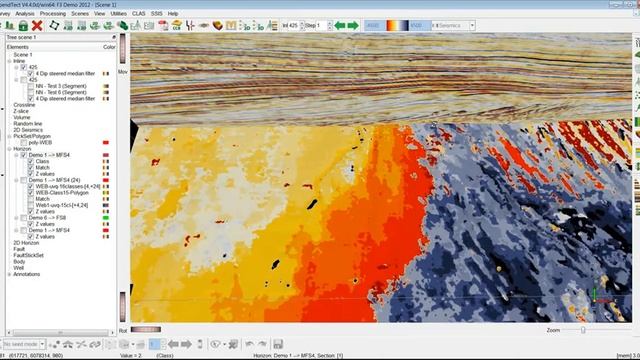Click the black fault-lines toolbar icon
640x360 pixels.
click(190, 26)
